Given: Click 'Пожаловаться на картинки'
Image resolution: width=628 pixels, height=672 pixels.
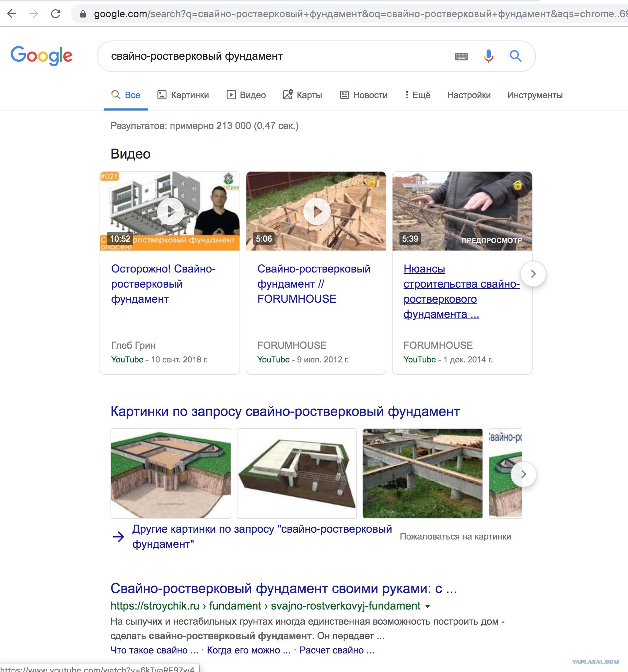Looking at the screenshot, I should coord(455,536).
